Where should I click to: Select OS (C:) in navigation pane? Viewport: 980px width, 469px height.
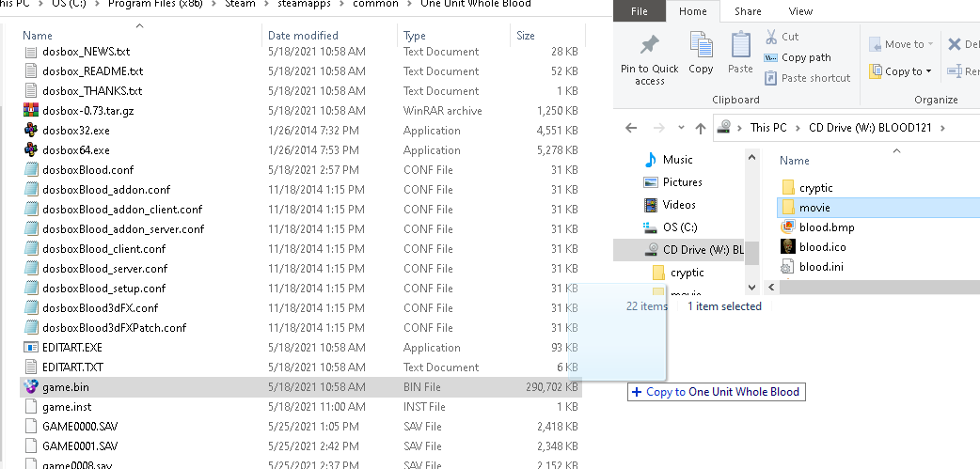pos(679,227)
